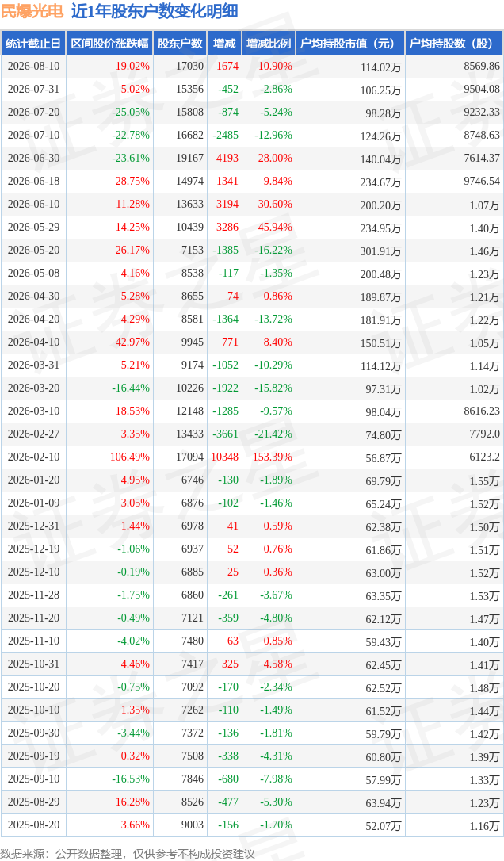This screenshot has height=861, width=504.
Task: Select the 10348 increase cell
Action: 225,457
